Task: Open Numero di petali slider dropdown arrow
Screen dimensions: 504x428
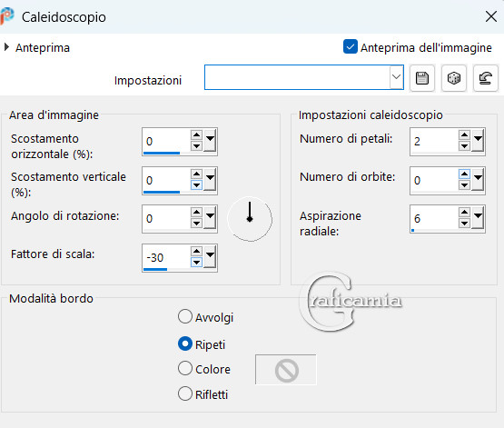Action: [x=479, y=140]
